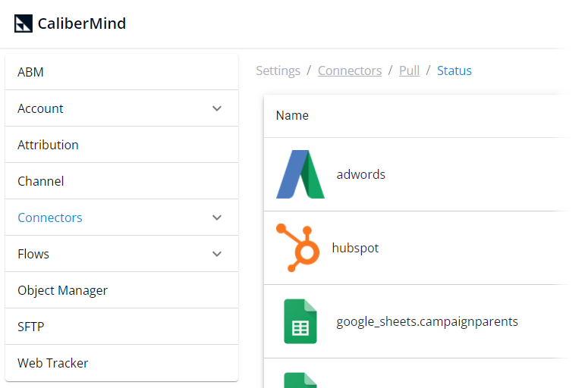
Task: Click the Status breadcrumb link
Action: [454, 70]
